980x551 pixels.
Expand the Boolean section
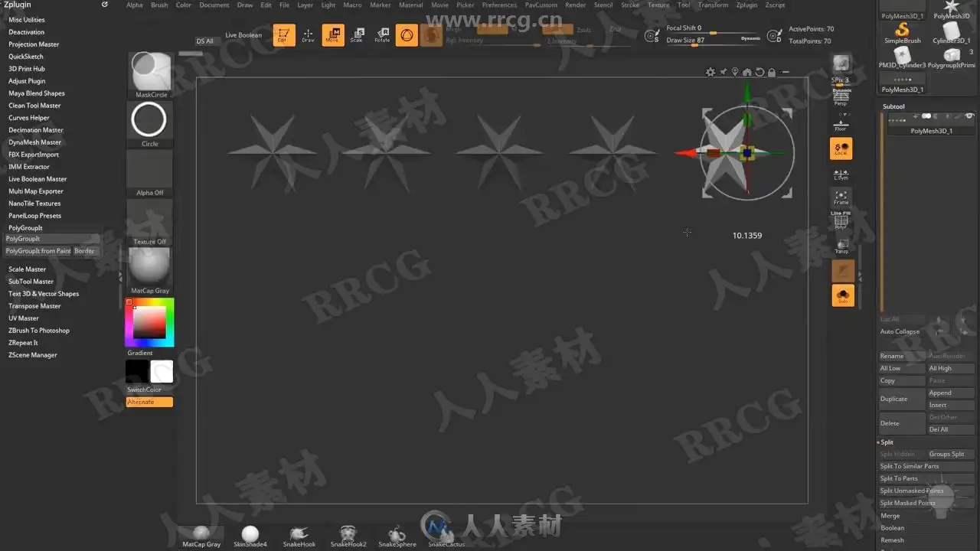click(x=892, y=528)
